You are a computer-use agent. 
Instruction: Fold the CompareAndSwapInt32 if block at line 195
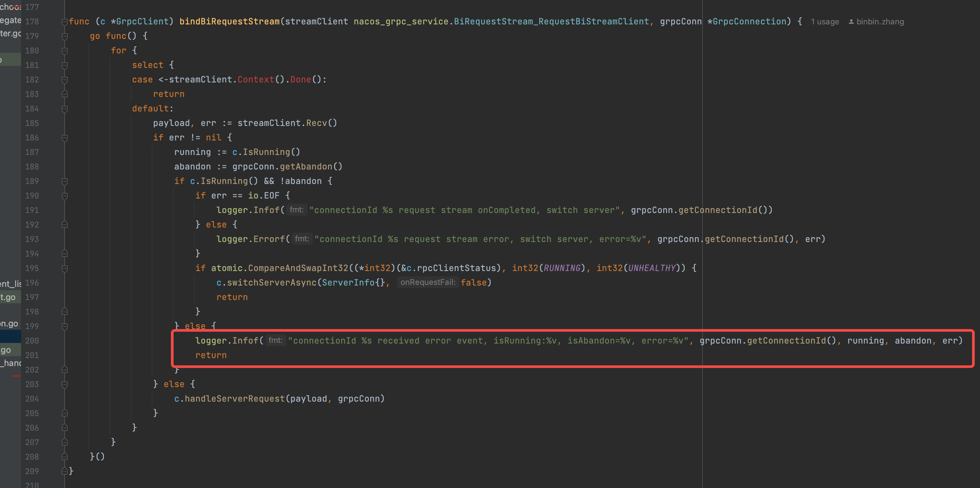pyautogui.click(x=65, y=269)
